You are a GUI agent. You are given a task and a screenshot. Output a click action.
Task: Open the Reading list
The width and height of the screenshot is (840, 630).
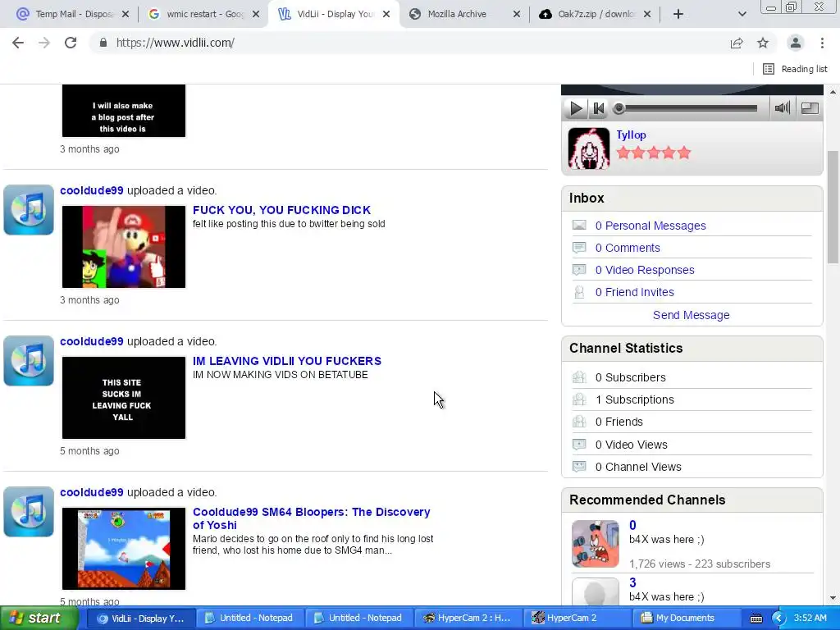(x=796, y=69)
